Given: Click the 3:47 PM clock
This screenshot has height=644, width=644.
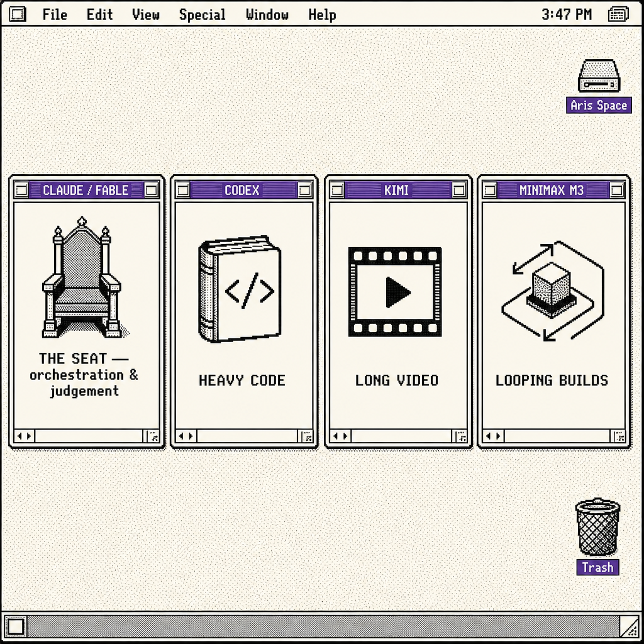Looking at the screenshot, I should (567, 15).
